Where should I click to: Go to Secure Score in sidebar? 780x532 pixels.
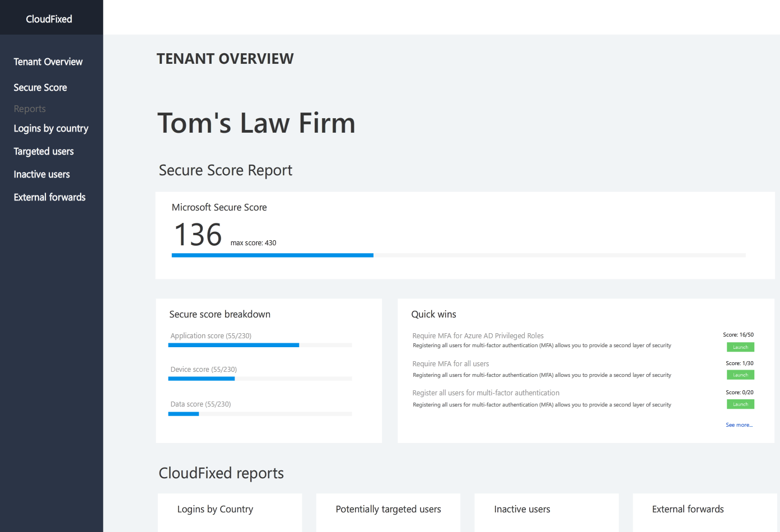click(40, 87)
